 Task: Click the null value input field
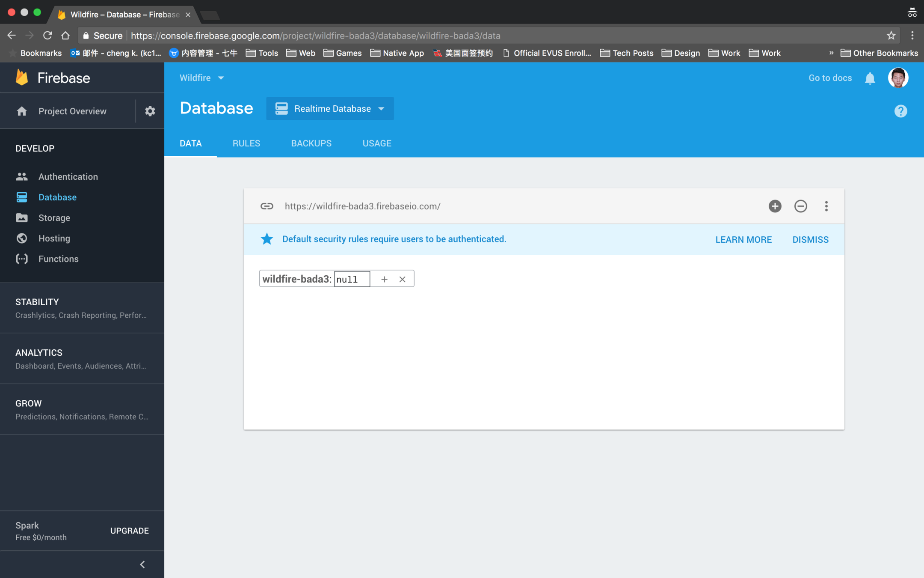(352, 279)
